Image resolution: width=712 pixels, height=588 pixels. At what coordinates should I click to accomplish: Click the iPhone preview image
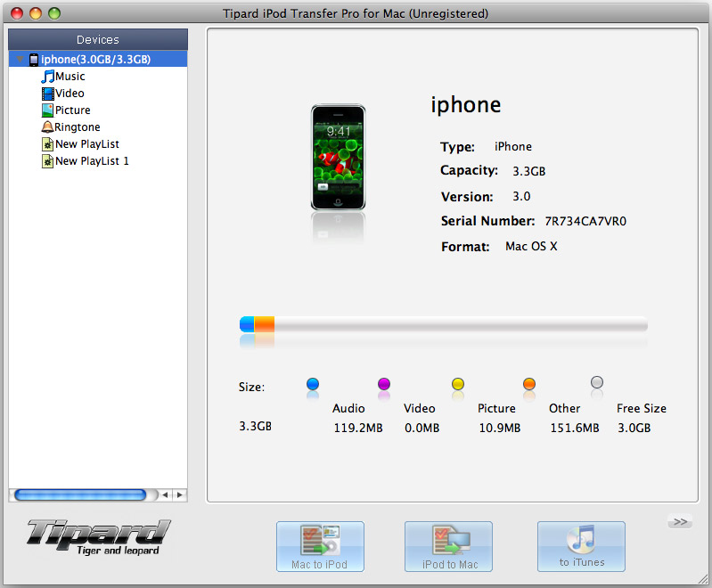coord(338,158)
